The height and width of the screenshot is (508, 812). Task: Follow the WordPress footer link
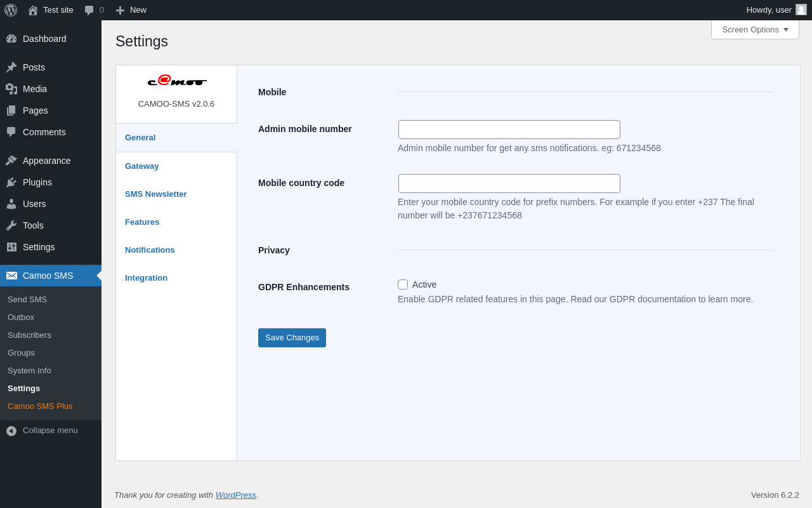tap(236, 495)
